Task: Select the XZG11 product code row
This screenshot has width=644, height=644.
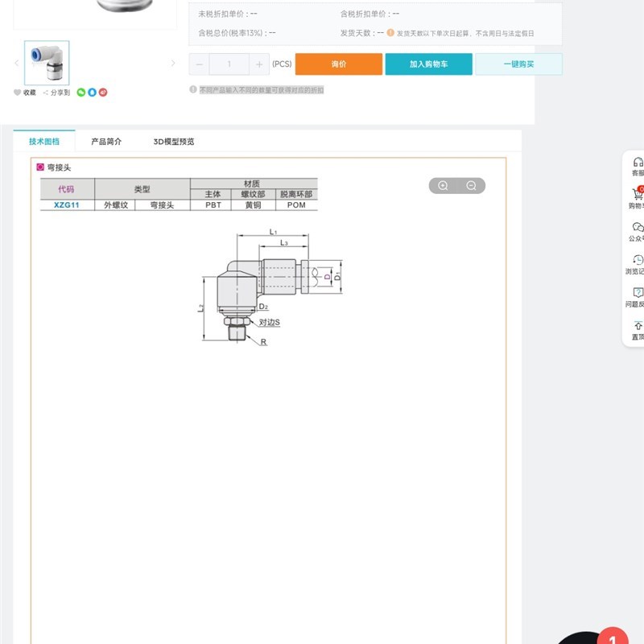Action: point(67,204)
